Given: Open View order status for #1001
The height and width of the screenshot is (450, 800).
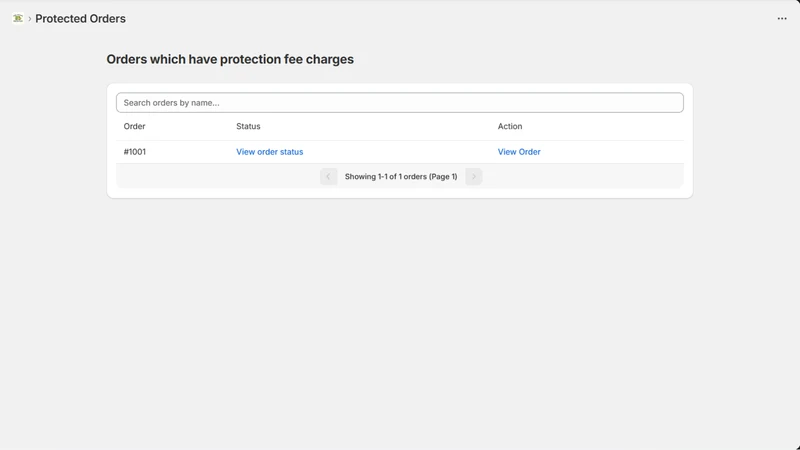Looking at the screenshot, I should point(269,152).
